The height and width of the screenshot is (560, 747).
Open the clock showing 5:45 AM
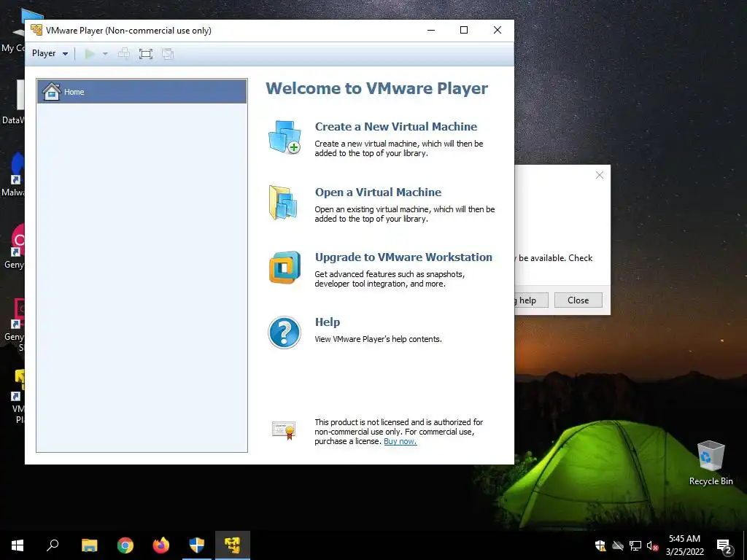pos(684,545)
